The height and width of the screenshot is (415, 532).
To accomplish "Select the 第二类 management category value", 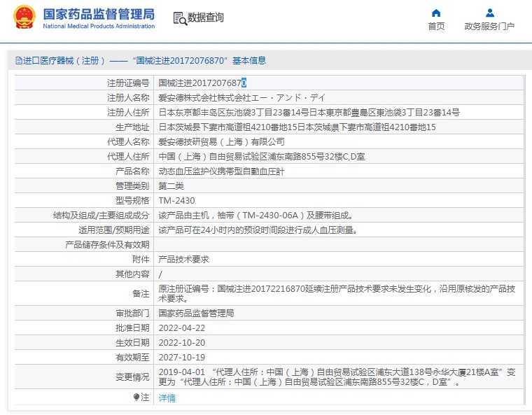I will 172,185.
